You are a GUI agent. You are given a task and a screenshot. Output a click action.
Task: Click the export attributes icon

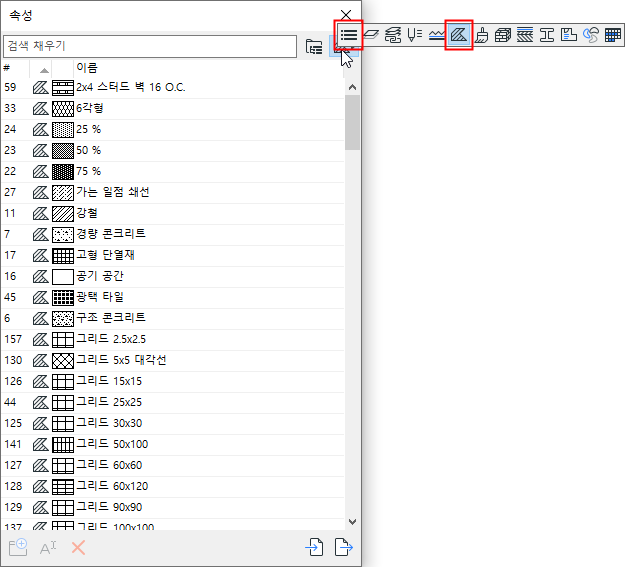pos(344,547)
